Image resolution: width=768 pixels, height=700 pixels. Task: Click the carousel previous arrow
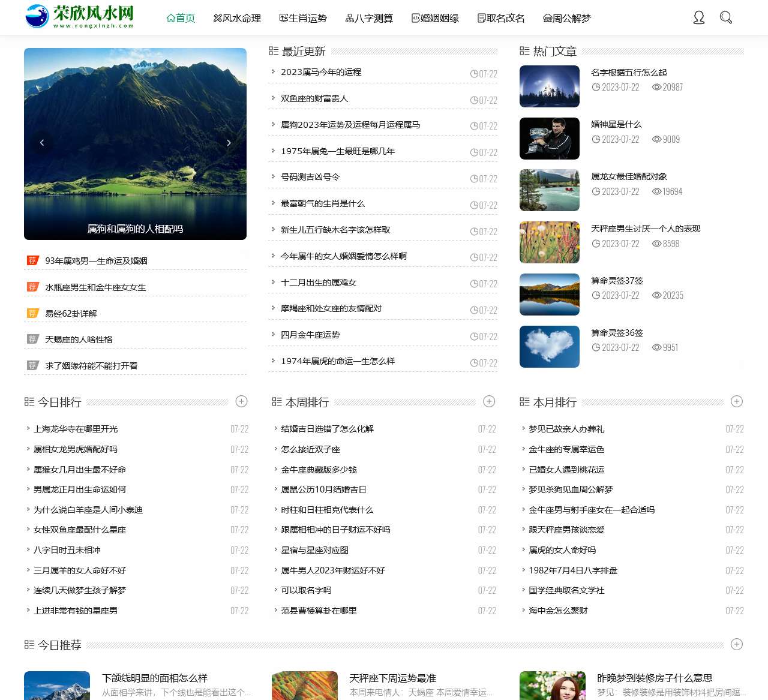tap(42, 143)
